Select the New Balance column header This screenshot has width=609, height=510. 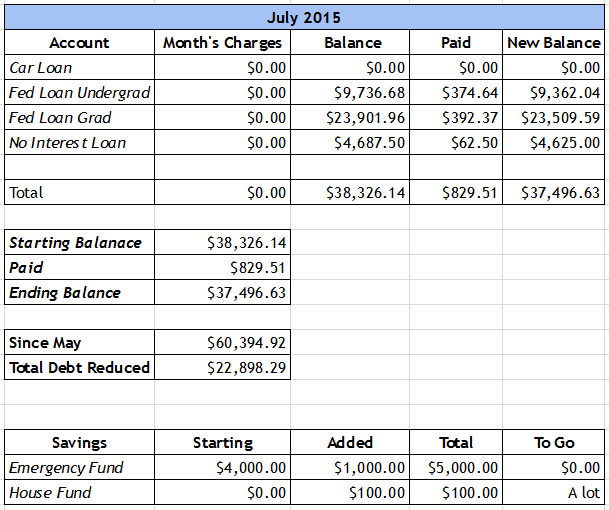pyautogui.click(x=553, y=42)
